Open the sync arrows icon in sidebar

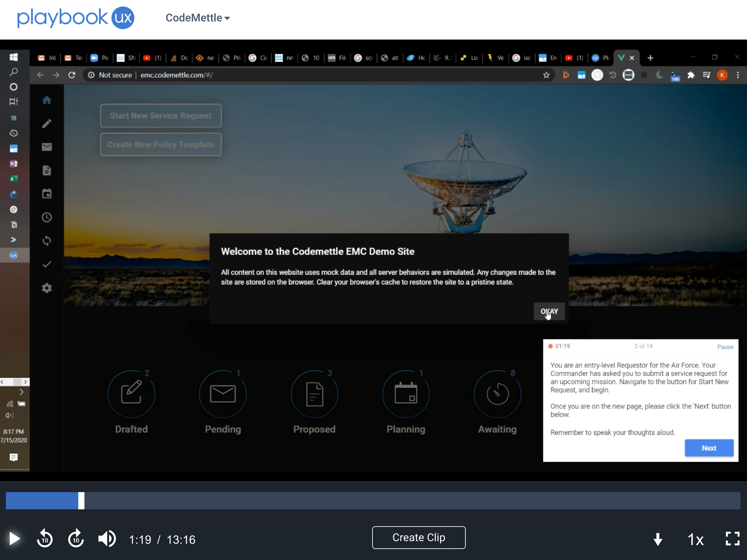pyautogui.click(x=46, y=241)
